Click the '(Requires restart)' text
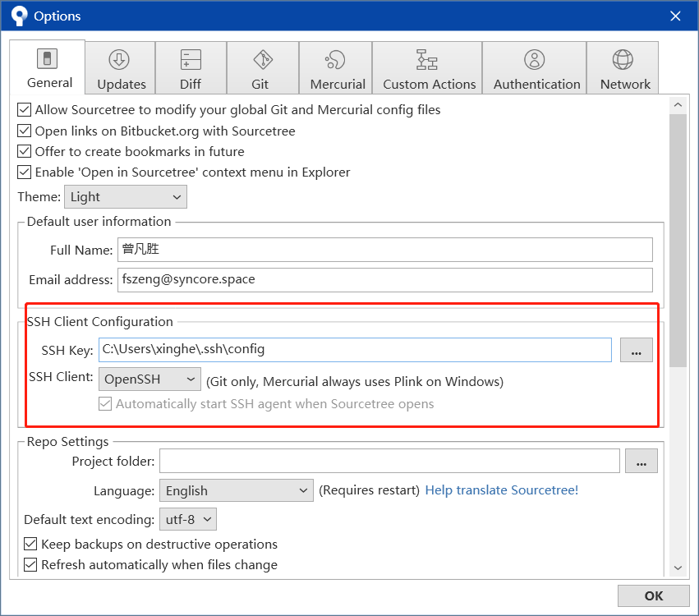Screen dimensions: 699x616 click(x=369, y=490)
